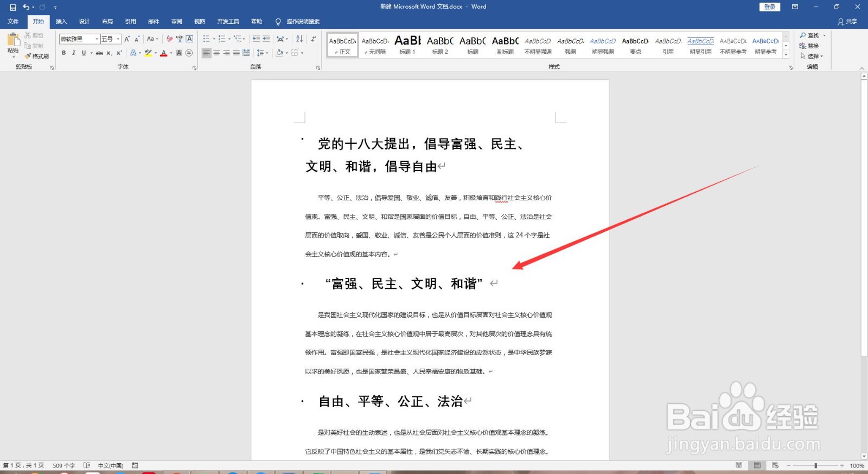Toggle superscript formatting
This screenshot has height=474, width=868.
click(119, 53)
